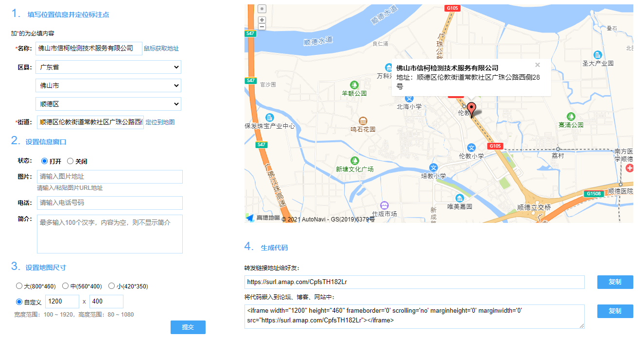Click the 荔村 station marker on map
The width and height of the screenshot is (644, 337).
(558, 149)
